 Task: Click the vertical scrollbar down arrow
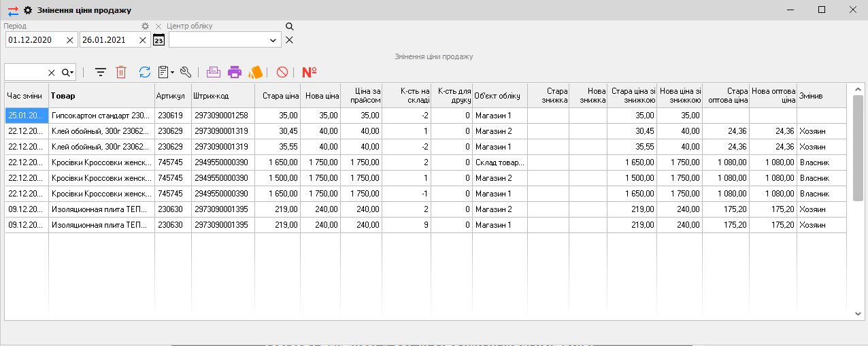858,313
